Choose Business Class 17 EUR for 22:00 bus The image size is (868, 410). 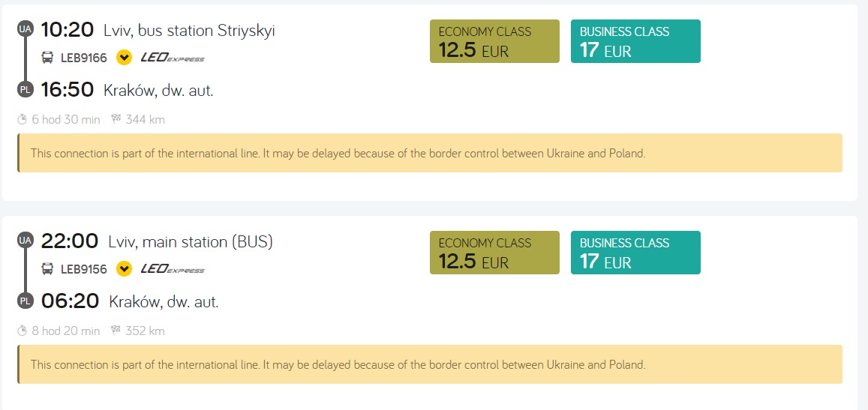pos(635,253)
